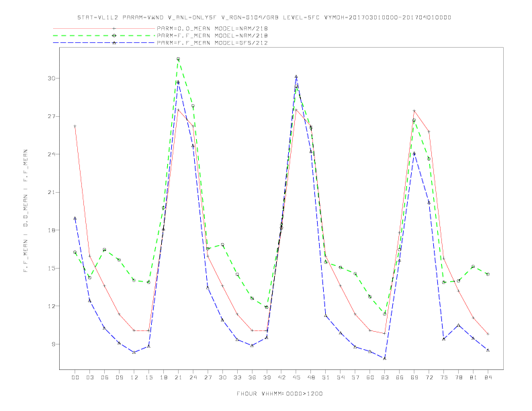532x411 pixels.
Task: Click x-axis forecast hour 30
Action: point(222,377)
